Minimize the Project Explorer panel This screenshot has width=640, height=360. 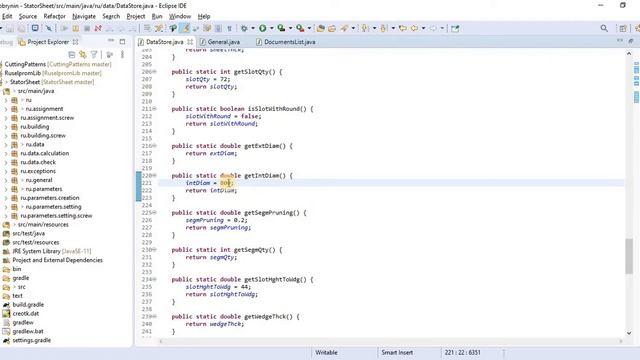pos(111,41)
